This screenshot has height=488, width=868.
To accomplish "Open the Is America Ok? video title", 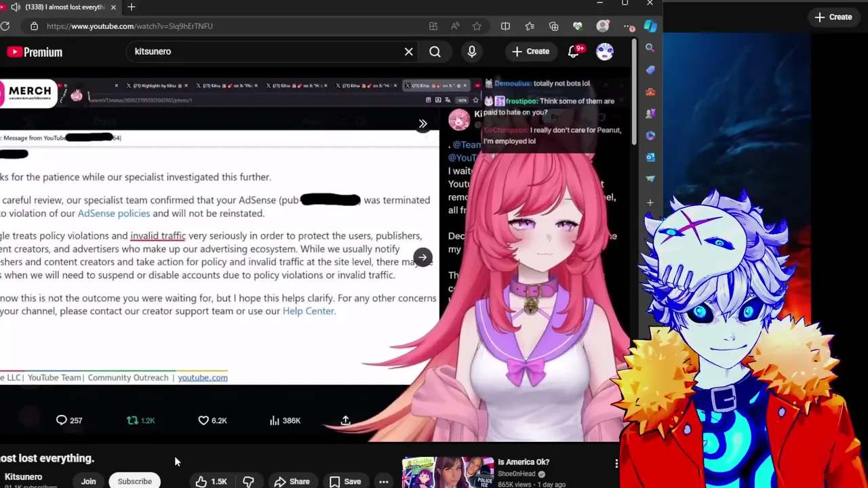I will coord(524,462).
